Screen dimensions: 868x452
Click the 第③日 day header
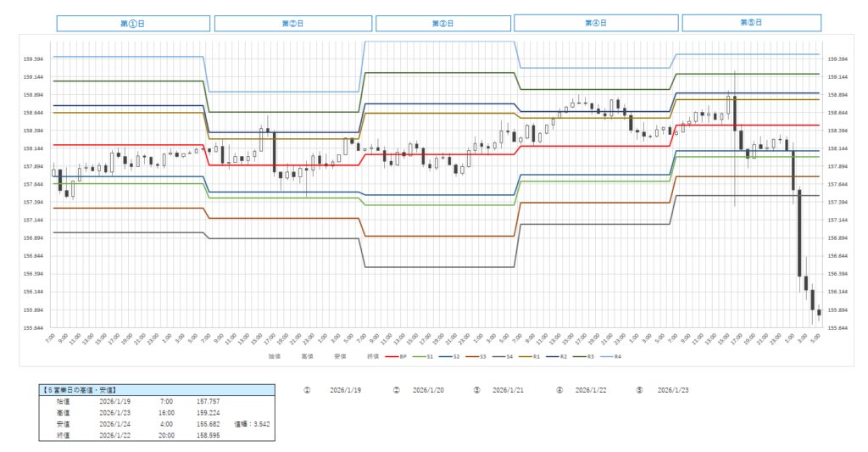(x=442, y=23)
